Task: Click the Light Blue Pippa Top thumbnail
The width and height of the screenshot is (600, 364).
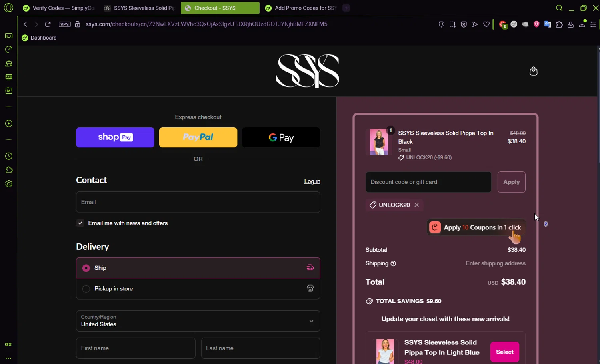Action: [385, 351]
